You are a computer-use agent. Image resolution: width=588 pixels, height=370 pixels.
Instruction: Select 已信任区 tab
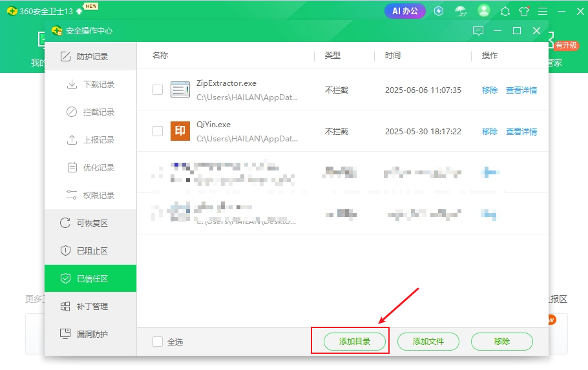[x=90, y=278]
